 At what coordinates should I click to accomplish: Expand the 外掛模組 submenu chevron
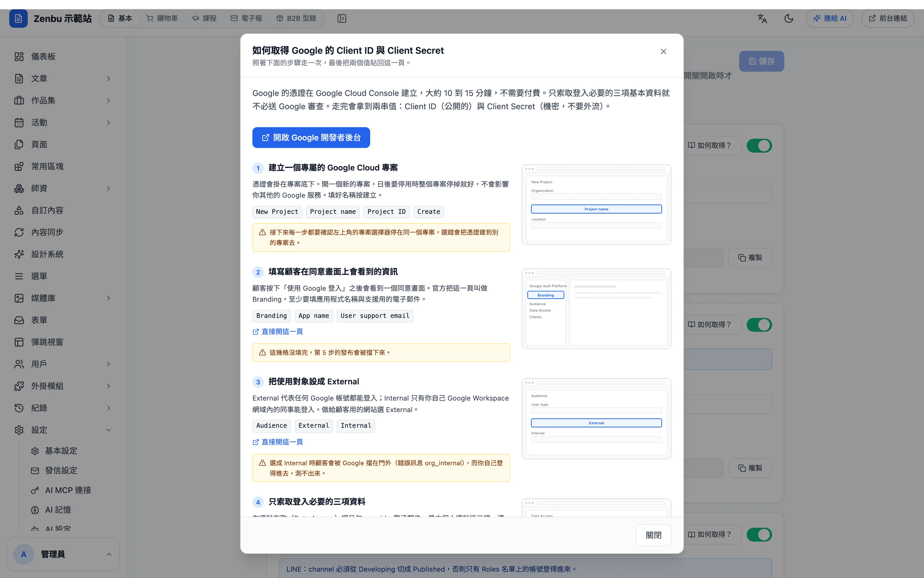109,386
